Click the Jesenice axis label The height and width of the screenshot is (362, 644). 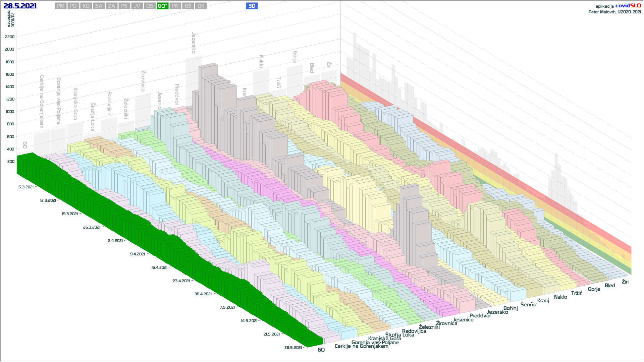[x=463, y=320]
